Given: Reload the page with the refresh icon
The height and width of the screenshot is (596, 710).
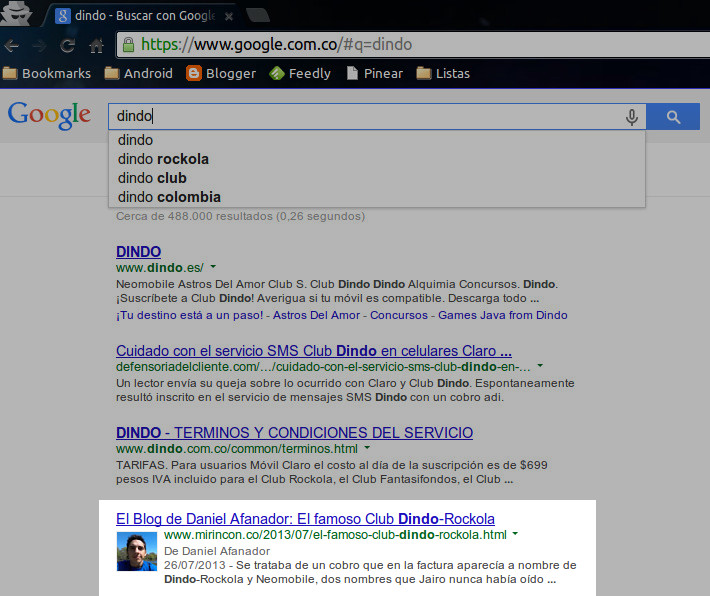Looking at the screenshot, I should 67,45.
